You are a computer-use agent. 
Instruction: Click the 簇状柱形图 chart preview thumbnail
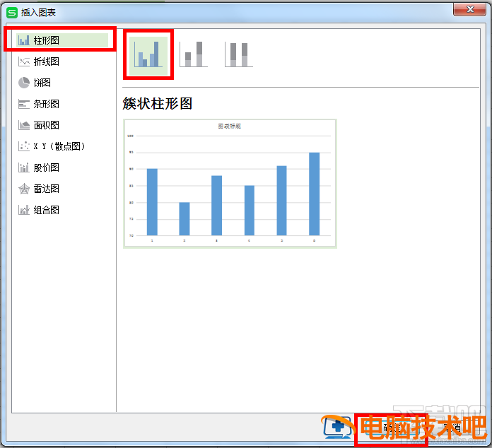point(230,184)
